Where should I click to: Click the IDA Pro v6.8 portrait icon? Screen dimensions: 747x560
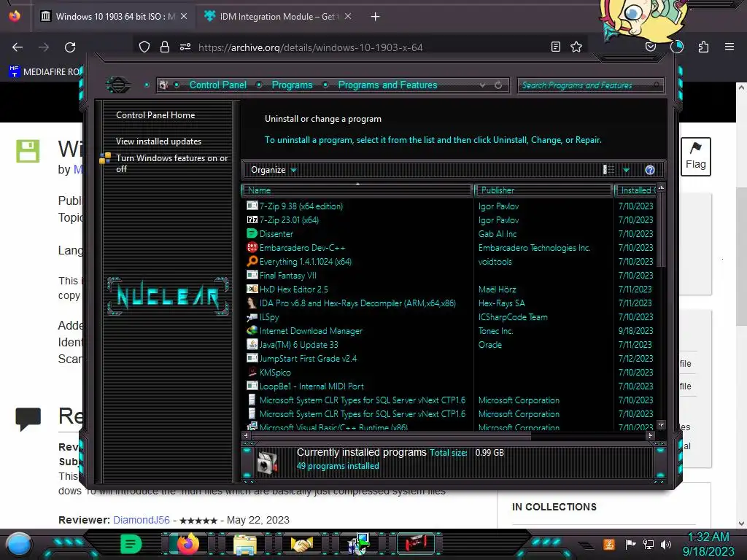[252, 303]
